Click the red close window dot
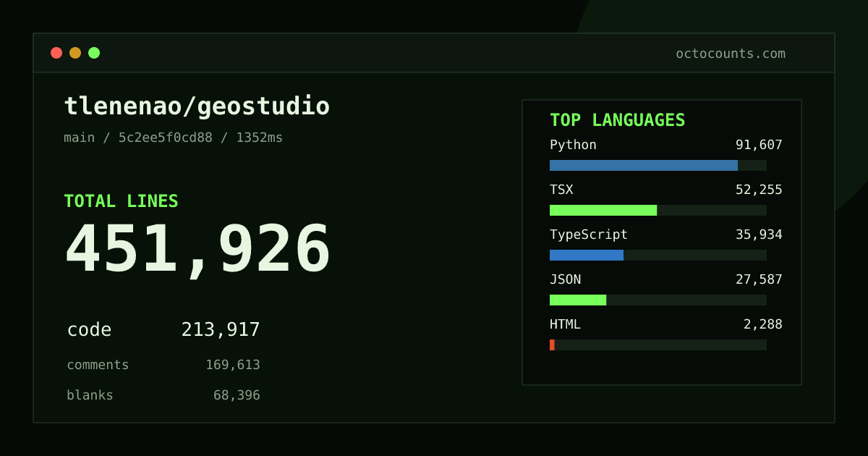Screen dimensions: 868x456 (x=56, y=53)
